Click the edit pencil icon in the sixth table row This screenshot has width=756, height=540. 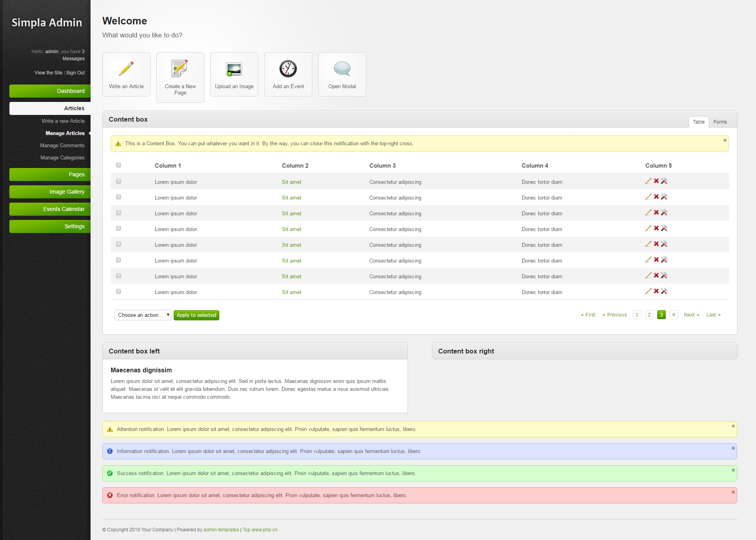[649, 260]
